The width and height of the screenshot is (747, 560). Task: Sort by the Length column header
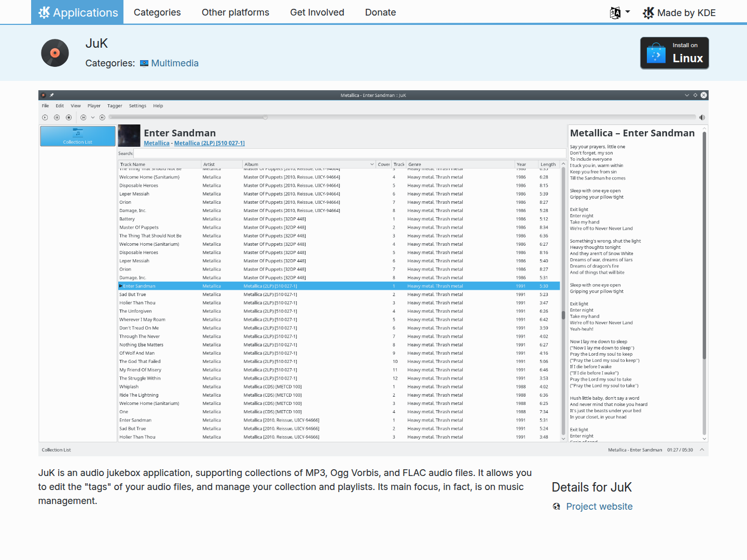click(548, 164)
